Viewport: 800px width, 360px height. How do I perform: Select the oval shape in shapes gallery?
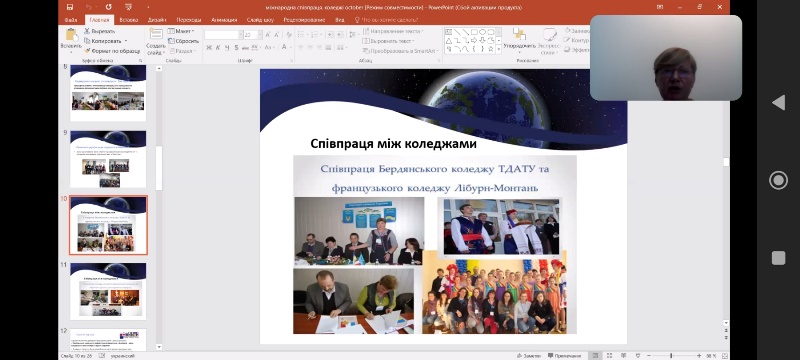482,32
